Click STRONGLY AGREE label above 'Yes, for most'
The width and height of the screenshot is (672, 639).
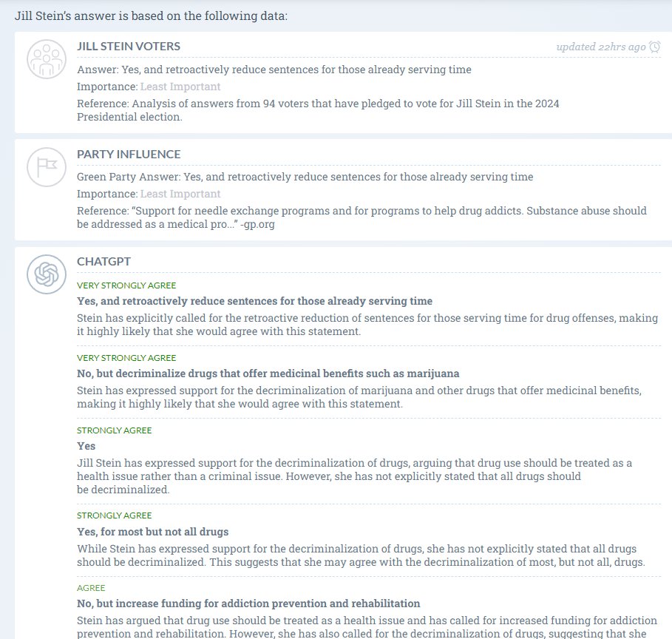pos(115,515)
